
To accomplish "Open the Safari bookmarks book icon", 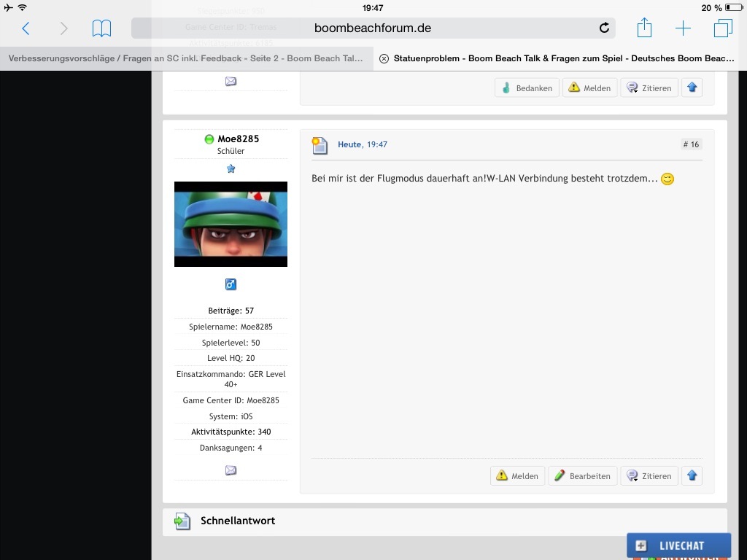I will point(101,28).
